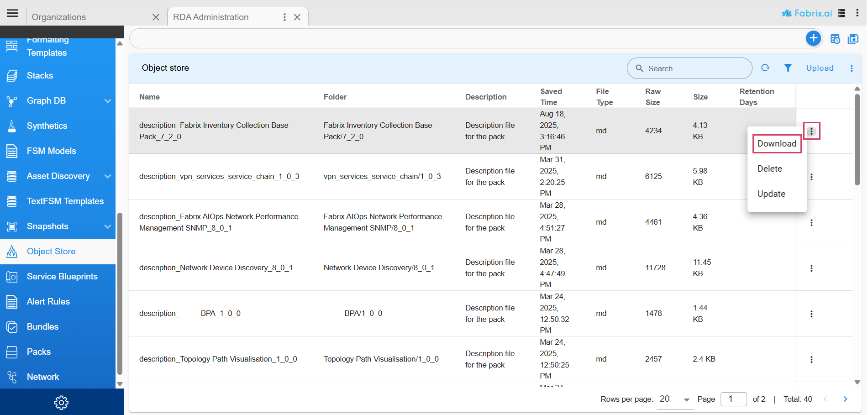Open the hamburger main menu
The height and width of the screenshot is (415, 868).
click(x=13, y=13)
